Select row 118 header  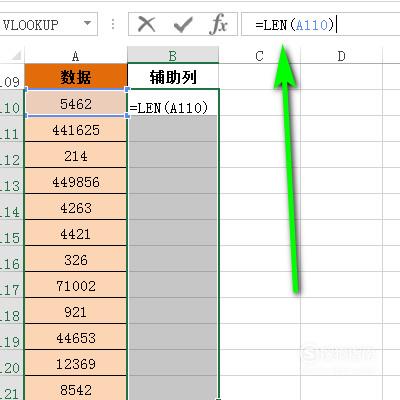coord(12,311)
